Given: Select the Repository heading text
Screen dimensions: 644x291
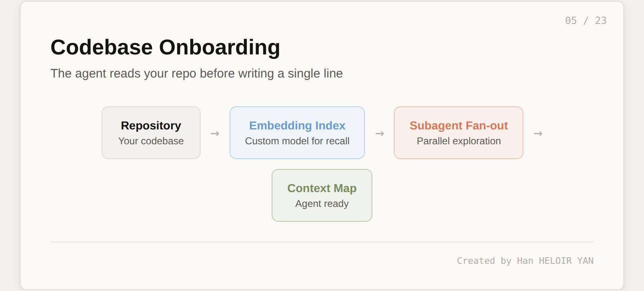Looking at the screenshot, I should point(151,125).
